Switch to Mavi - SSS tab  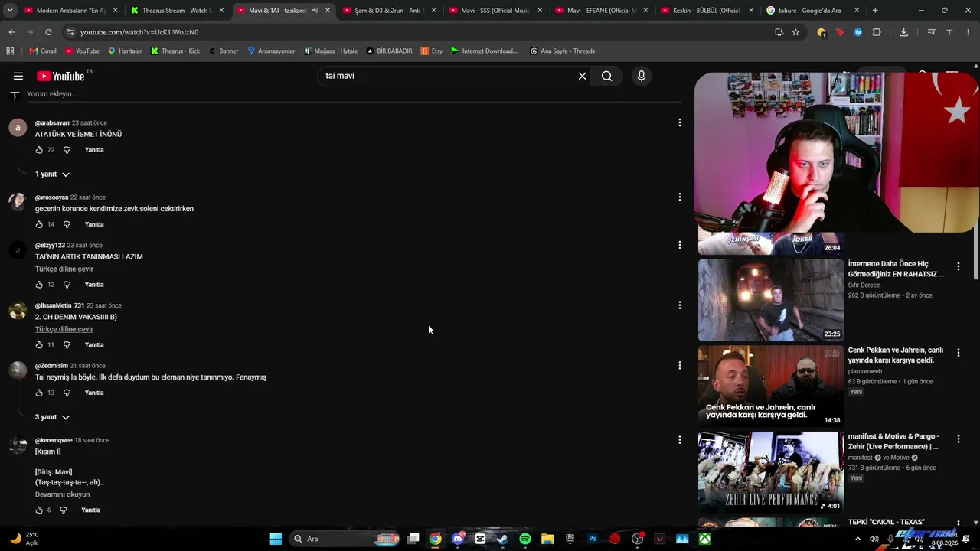[495, 11]
